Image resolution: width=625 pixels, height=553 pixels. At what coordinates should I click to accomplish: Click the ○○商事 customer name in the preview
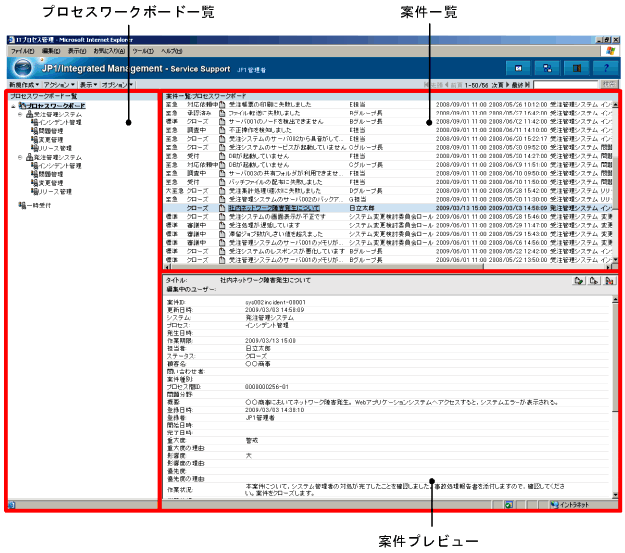point(257,364)
